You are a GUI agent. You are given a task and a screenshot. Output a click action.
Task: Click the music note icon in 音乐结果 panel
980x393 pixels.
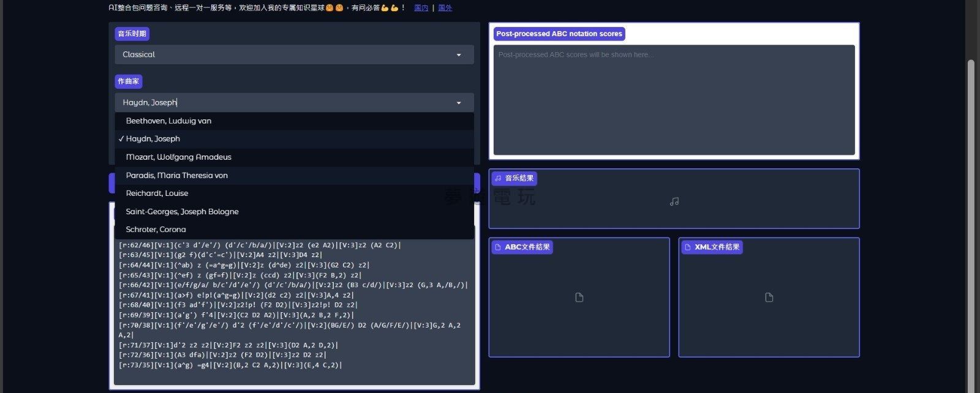674,201
